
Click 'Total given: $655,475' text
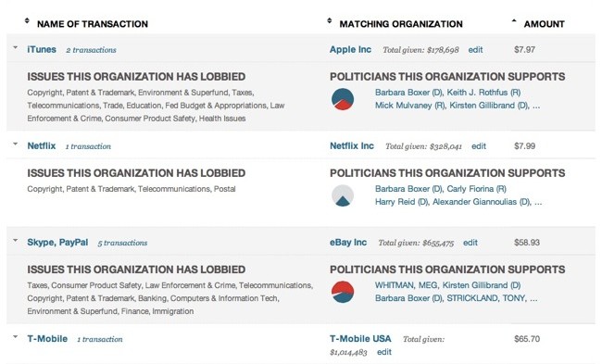(x=416, y=243)
